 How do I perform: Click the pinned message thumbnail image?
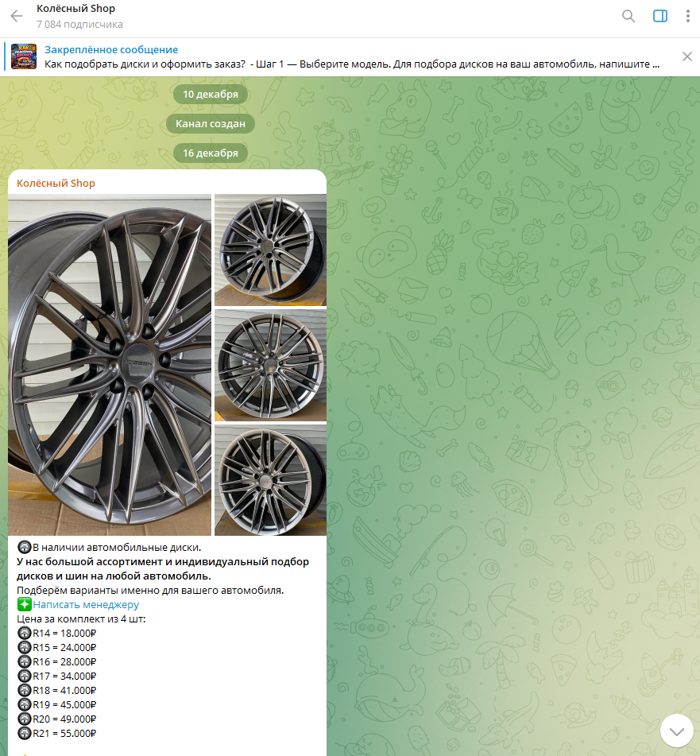(x=24, y=56)
